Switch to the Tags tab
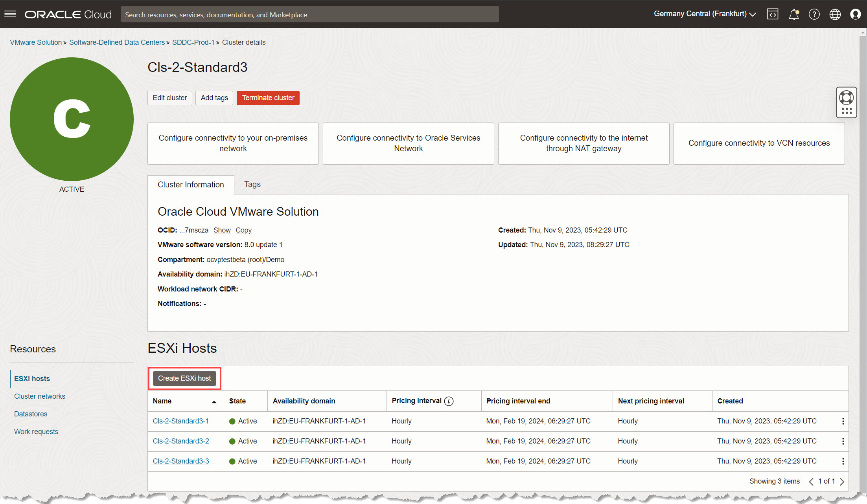Image resolution: width=867 pixels, height=504 pixels. 252,184
